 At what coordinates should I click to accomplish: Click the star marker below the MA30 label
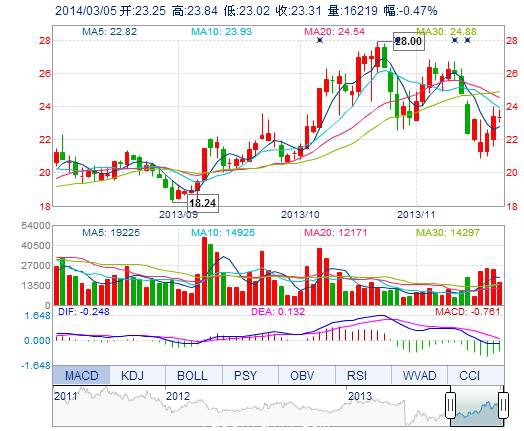[454, 40]
